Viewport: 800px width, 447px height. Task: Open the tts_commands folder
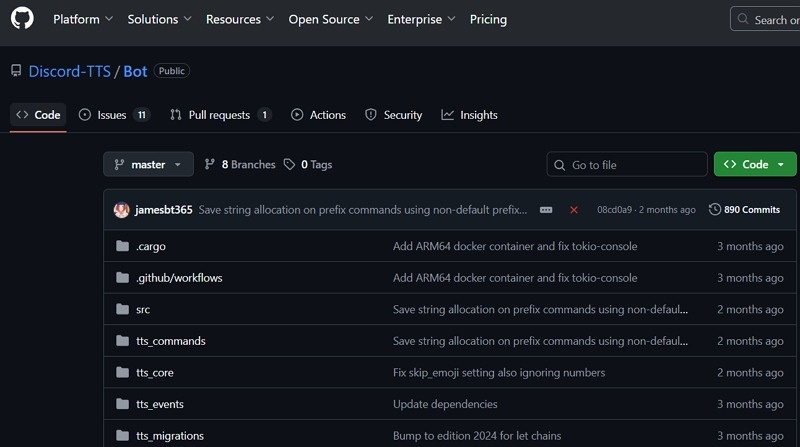pos(171,341)
